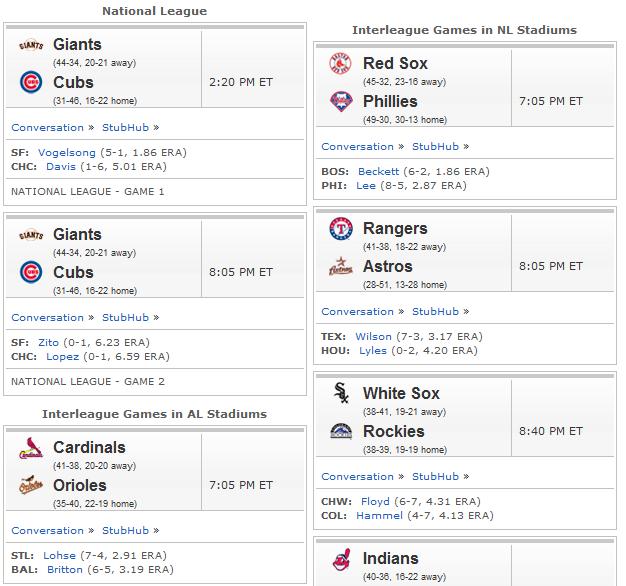Click the Red Sox team logo
Viewport: 626px width, 586px height.
340,63
